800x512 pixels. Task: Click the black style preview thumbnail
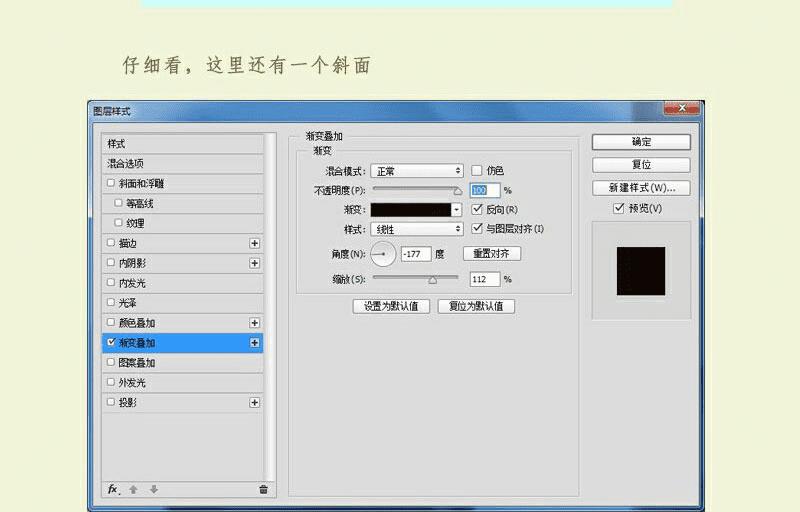click(x=641, y=271)
